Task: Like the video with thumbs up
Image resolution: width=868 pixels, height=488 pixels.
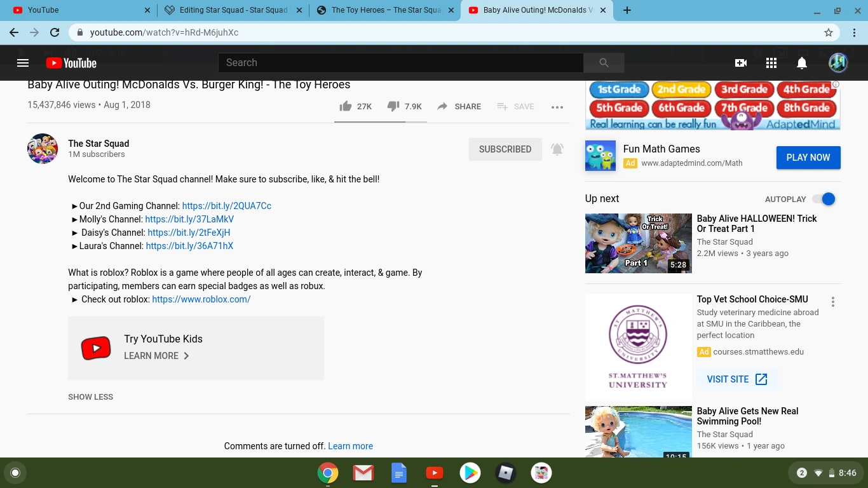Action: 346,106
